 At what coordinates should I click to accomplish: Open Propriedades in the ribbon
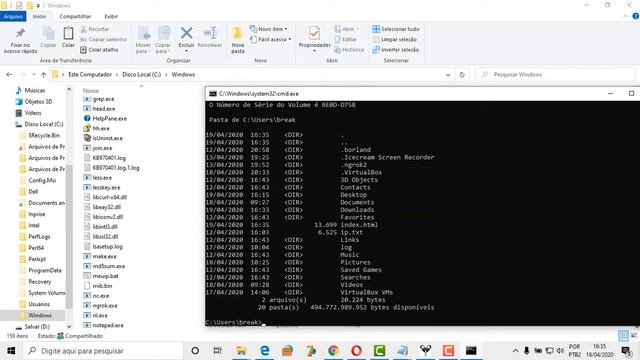click(314, 39)
